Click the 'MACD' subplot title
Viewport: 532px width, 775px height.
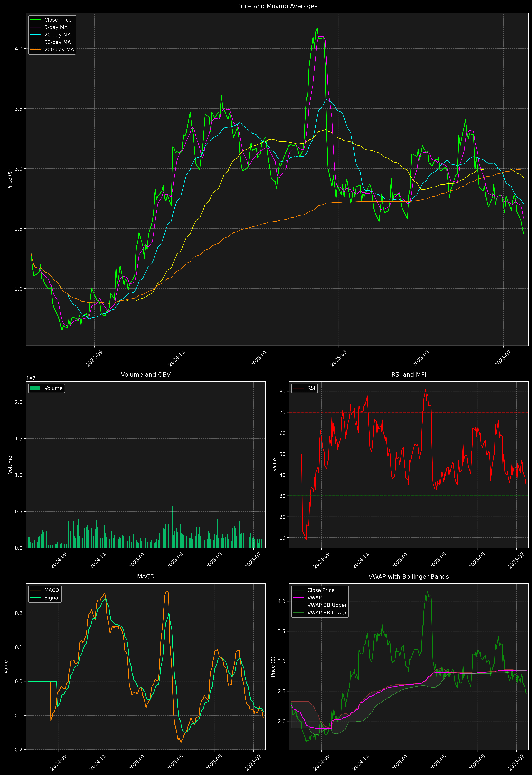[x=146, y=577]
